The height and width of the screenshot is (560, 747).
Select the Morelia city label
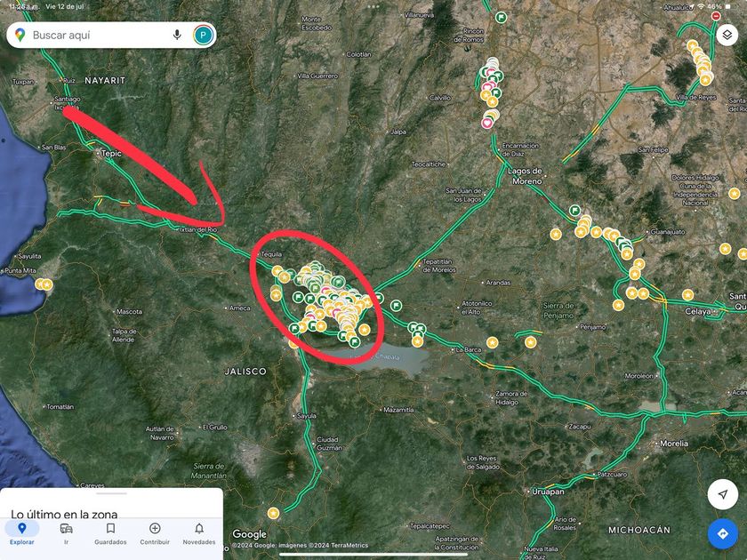tap(674, 444)
